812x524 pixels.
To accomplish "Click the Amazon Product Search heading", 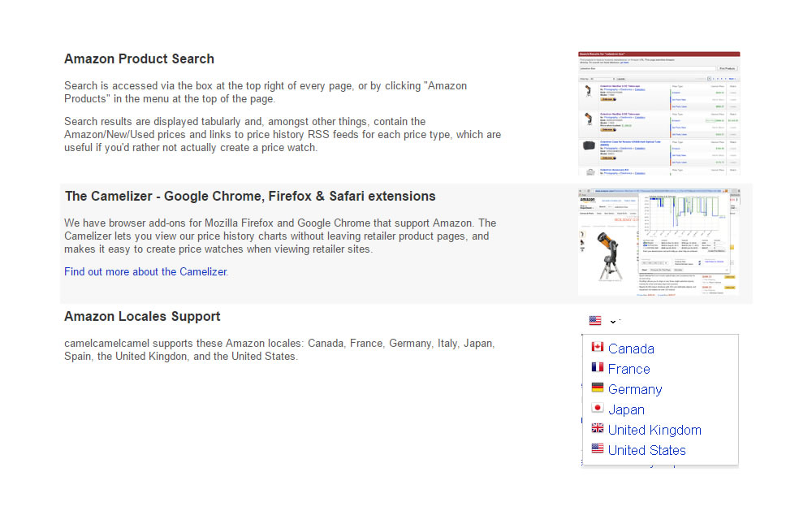I will [139, 59].
